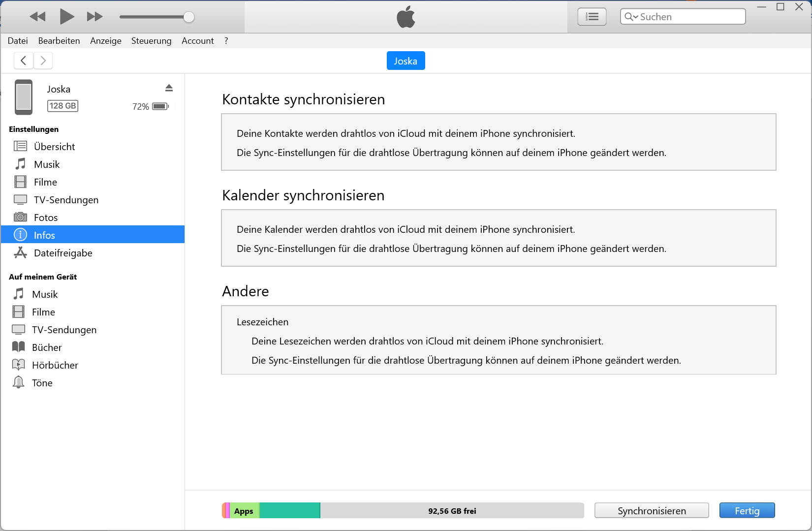Click the Dateifreigabe app icon

pos(20,252)
